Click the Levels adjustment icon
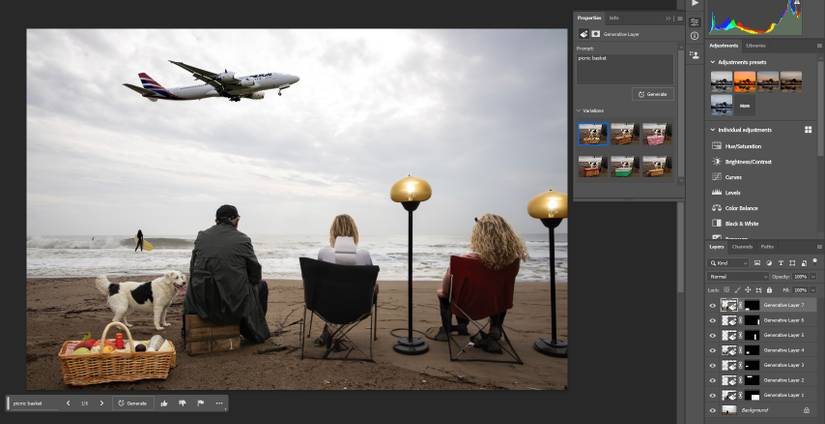The height and width of the screenshot is (424, 825). pyautogui.click(x=717, y=193)
